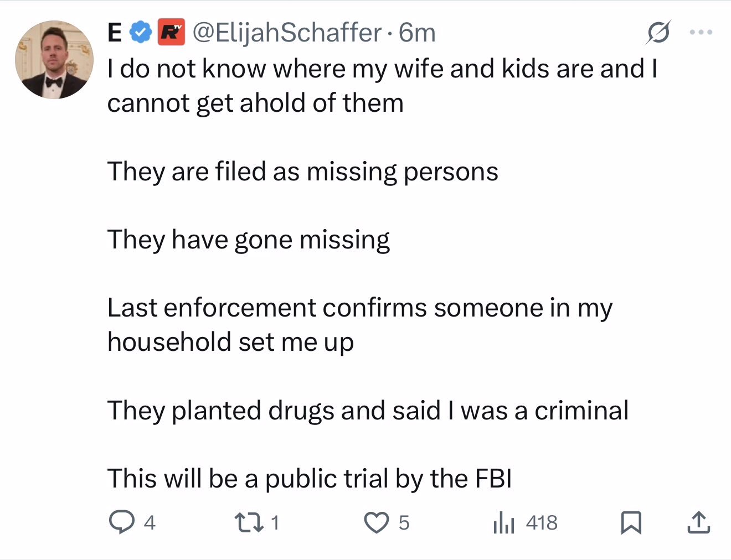731x560 pixels.
Task: Click the 418 views count
Action: (x=541, y=522)
